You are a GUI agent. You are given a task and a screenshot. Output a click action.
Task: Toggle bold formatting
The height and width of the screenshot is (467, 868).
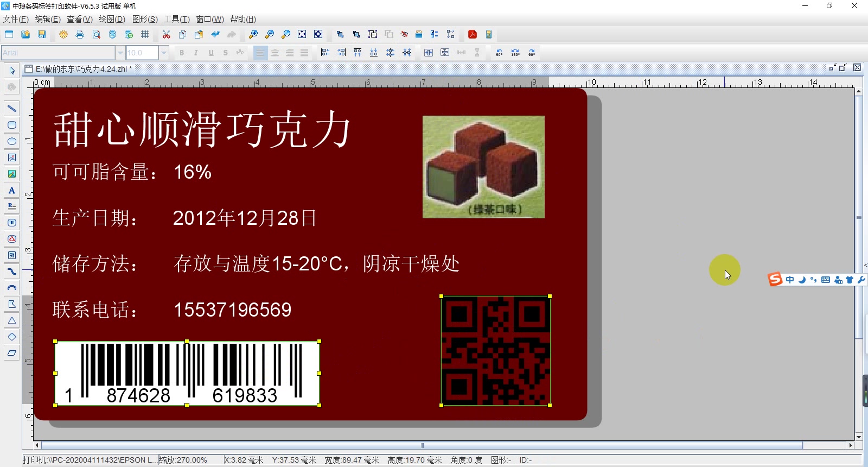pos(182,53)
